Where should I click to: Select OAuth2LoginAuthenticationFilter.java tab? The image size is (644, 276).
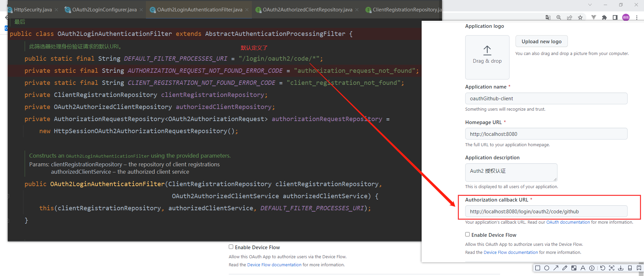point(200,10)
